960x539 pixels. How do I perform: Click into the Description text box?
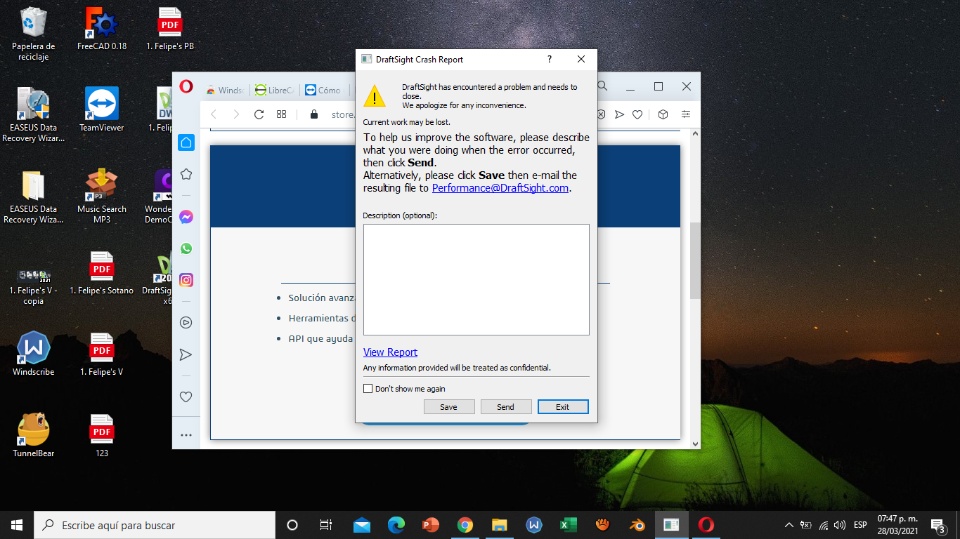[x=476, y=279]
